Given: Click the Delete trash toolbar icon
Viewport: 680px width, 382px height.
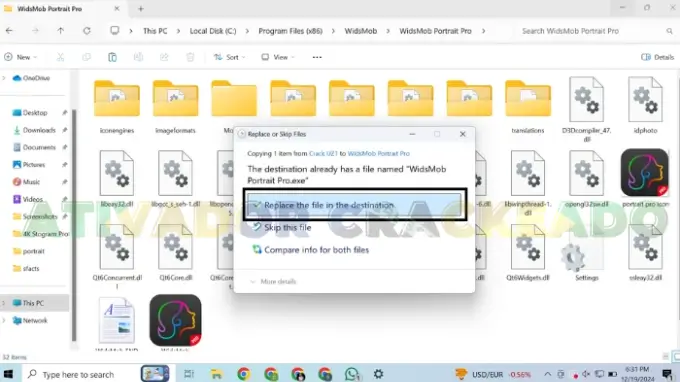Looking at the screenshot, I should click(190, 57).
